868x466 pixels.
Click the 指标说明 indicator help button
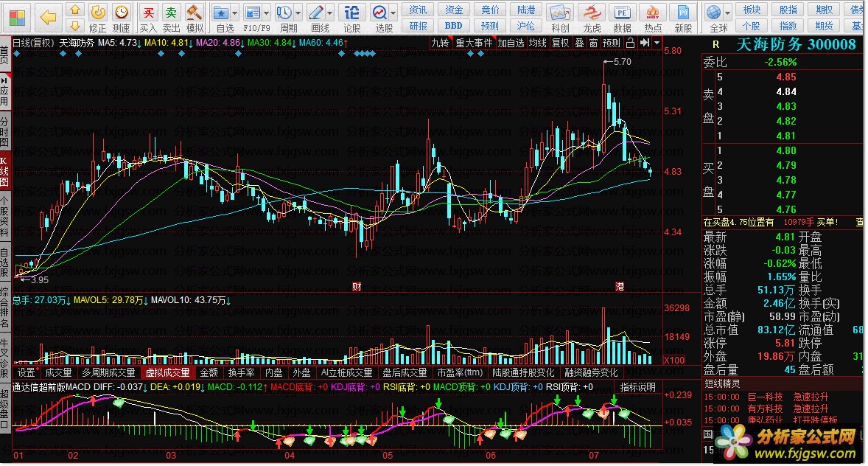click(x=637, y=387)
